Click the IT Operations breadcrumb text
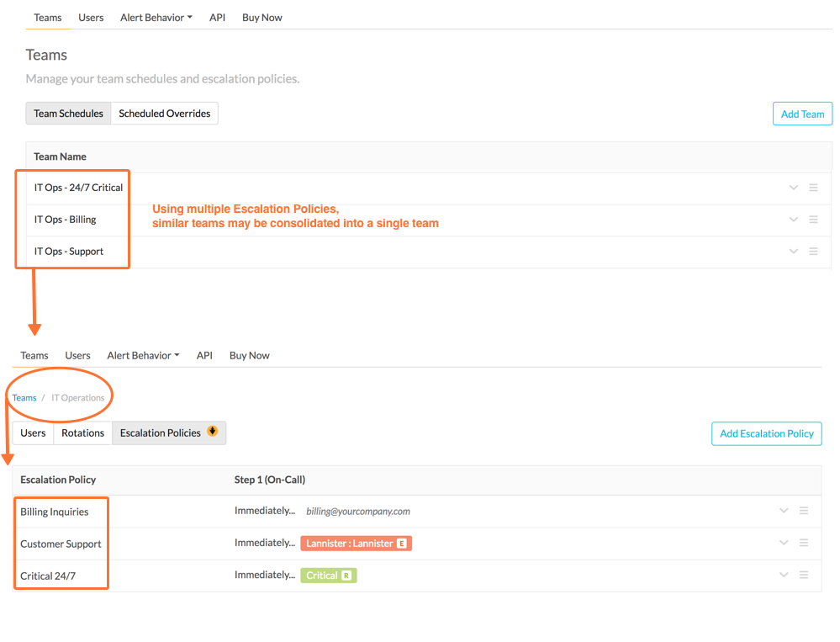840x642 pixels. 77,398
